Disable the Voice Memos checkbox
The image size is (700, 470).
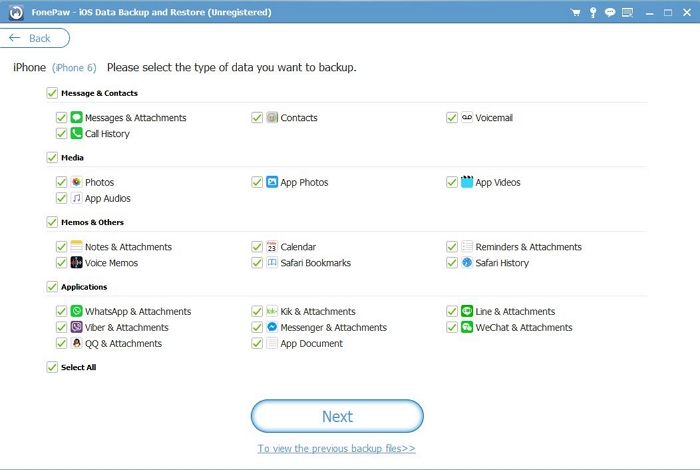[61, 262]
